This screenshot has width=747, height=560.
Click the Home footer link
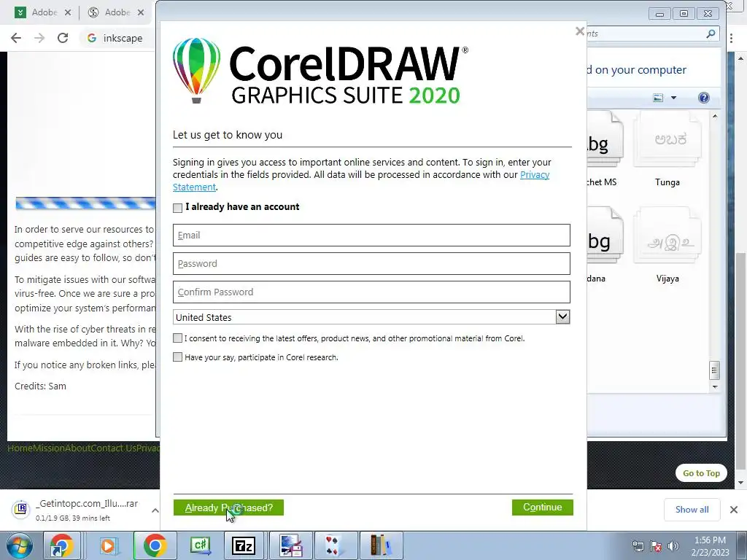(x=20, y=448)
